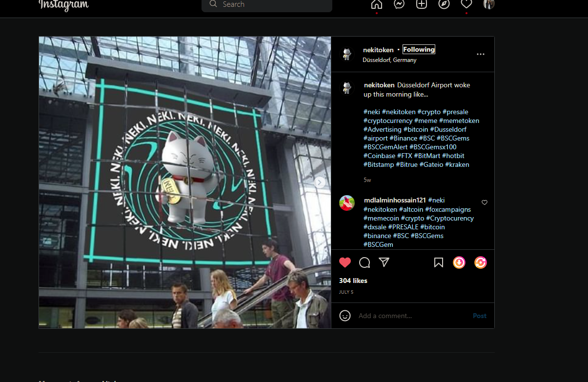Screen dimensions: 588x382
Task: Click the NEKI airport billboard photo
Action: coord(185,182)
